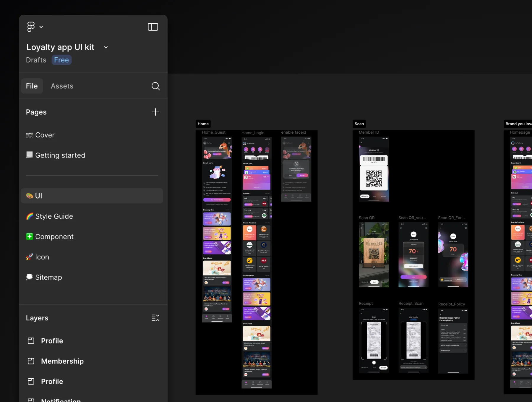This screenshot has width=532, height=402.
Task: Select the Scan section label on canvas
Action: click(x=359, y=124)
